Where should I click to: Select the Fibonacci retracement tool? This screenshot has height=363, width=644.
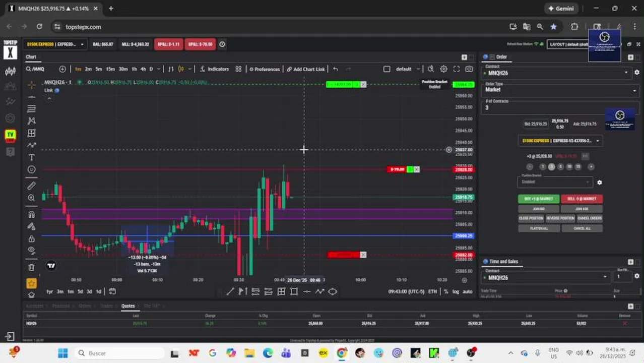[x=32, y=109]
